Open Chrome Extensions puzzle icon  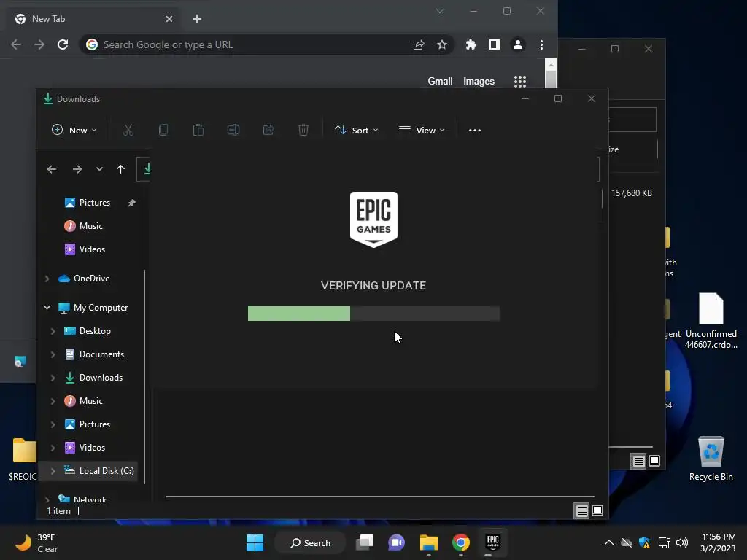[x=471, y=44]
